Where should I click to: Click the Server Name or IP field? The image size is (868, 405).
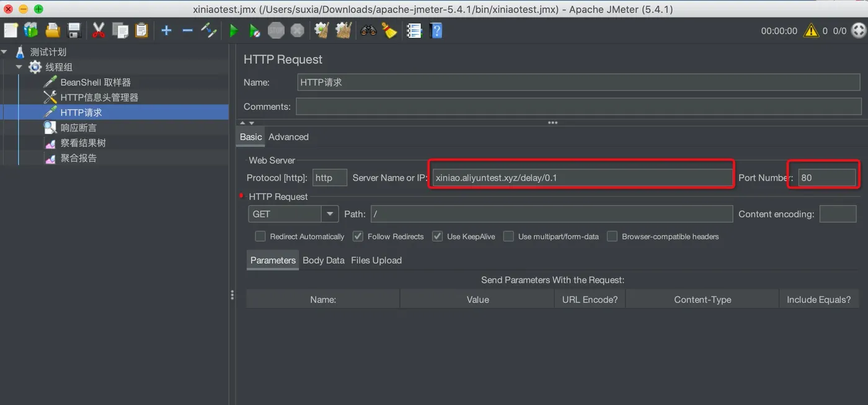tap(582, 177)
